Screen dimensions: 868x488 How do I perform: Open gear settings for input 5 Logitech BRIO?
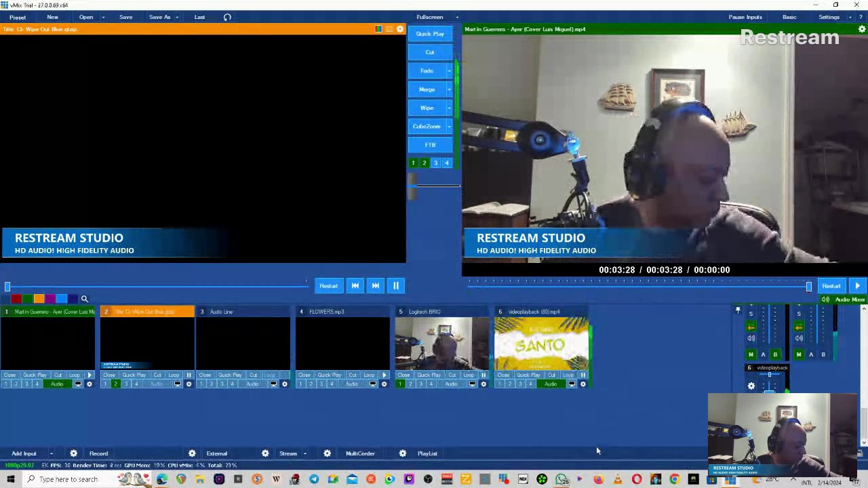click(x=484, y=384)
